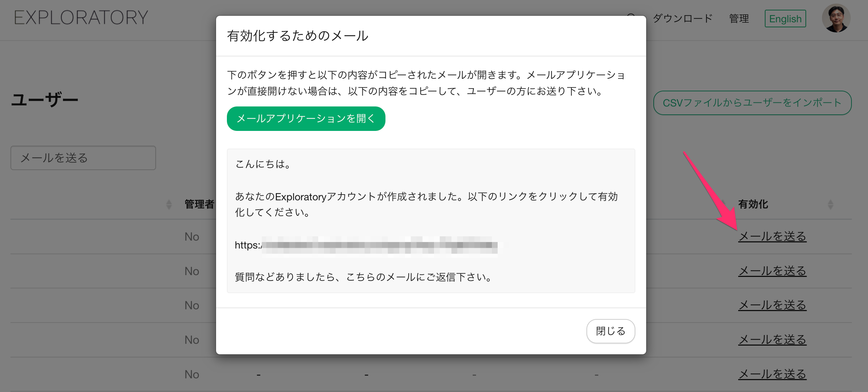Click 質問などありましたら closing sentence

pos(364,277)
